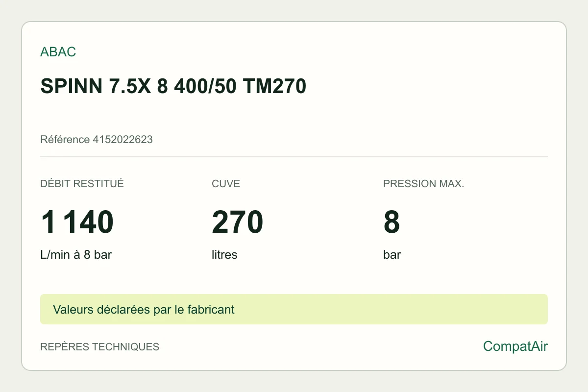Image resolution: width=588 pixels, height=392 pixels.
Task: Click the PRESSION MAX. label
Action: pyautogui.click(x=423, y=184)
